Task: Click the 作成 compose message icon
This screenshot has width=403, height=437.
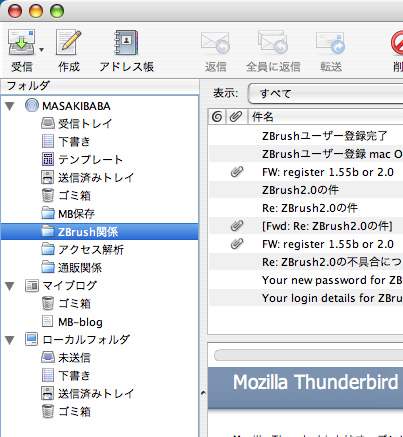Action: [69, 42]
